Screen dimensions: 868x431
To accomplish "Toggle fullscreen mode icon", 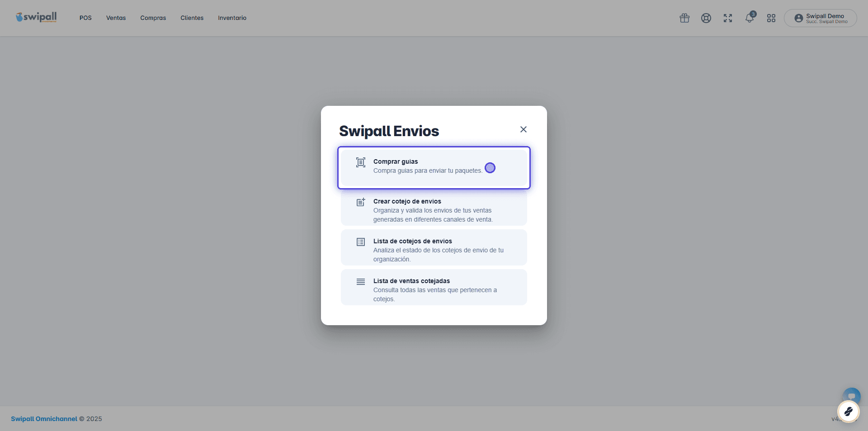I will coord(728,18).
